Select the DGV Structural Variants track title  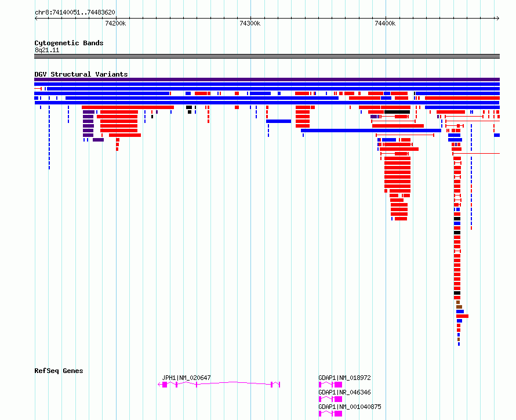click(x=81, y=74)
